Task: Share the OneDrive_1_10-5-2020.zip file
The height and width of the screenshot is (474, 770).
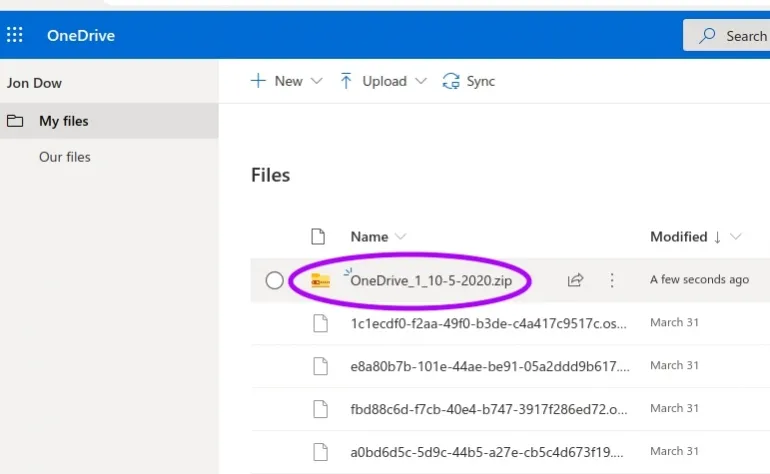Action: coord(575,280)
